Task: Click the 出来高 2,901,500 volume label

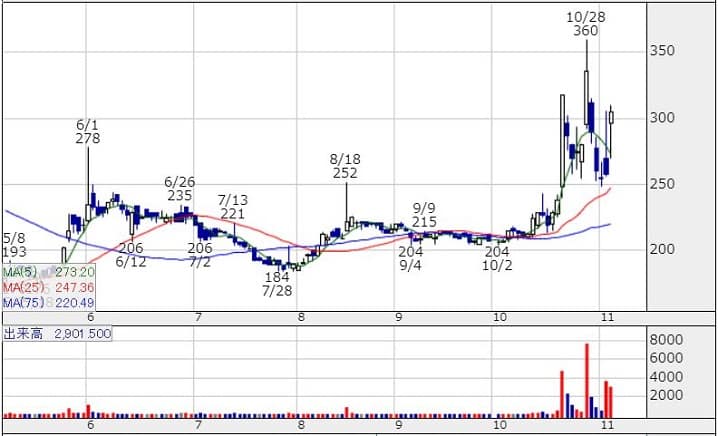Action: pos(57,334)
